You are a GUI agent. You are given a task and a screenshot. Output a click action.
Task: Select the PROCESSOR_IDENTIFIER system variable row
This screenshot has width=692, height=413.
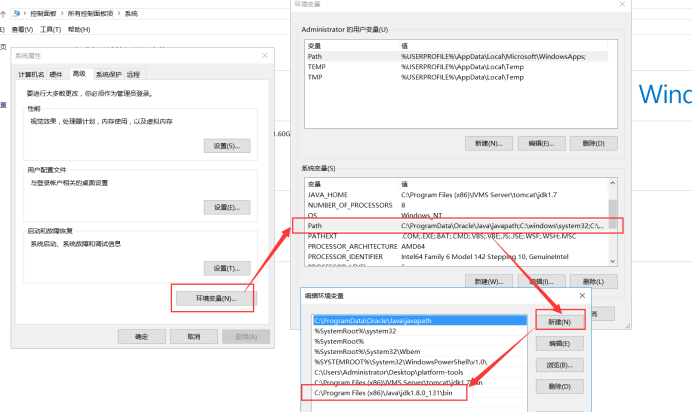coord(456,257)
